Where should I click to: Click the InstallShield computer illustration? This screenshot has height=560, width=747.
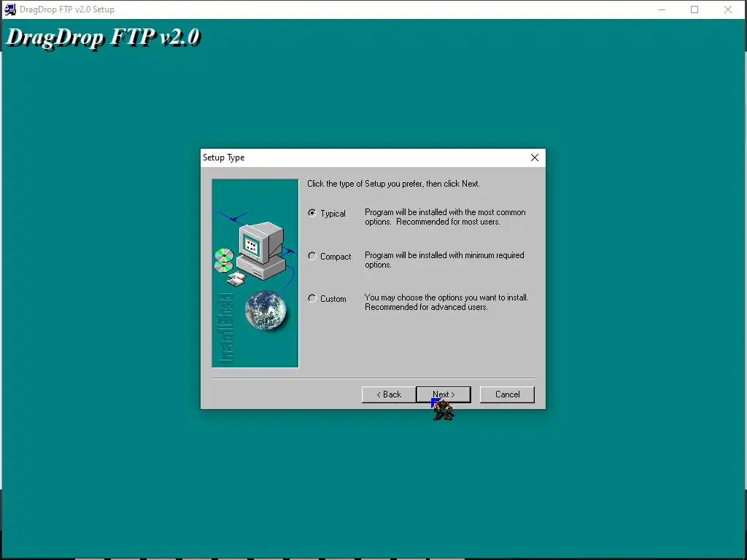[255, 273]
